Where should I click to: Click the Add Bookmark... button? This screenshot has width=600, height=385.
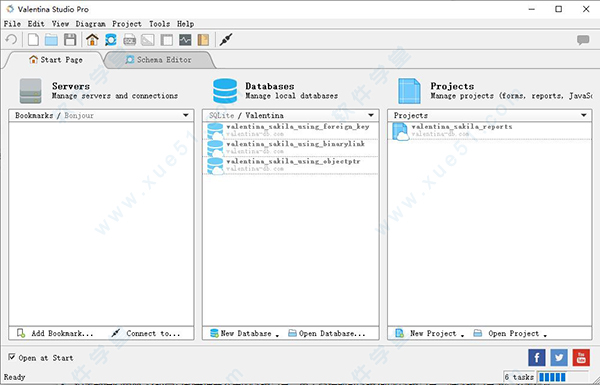click(55, 333)
